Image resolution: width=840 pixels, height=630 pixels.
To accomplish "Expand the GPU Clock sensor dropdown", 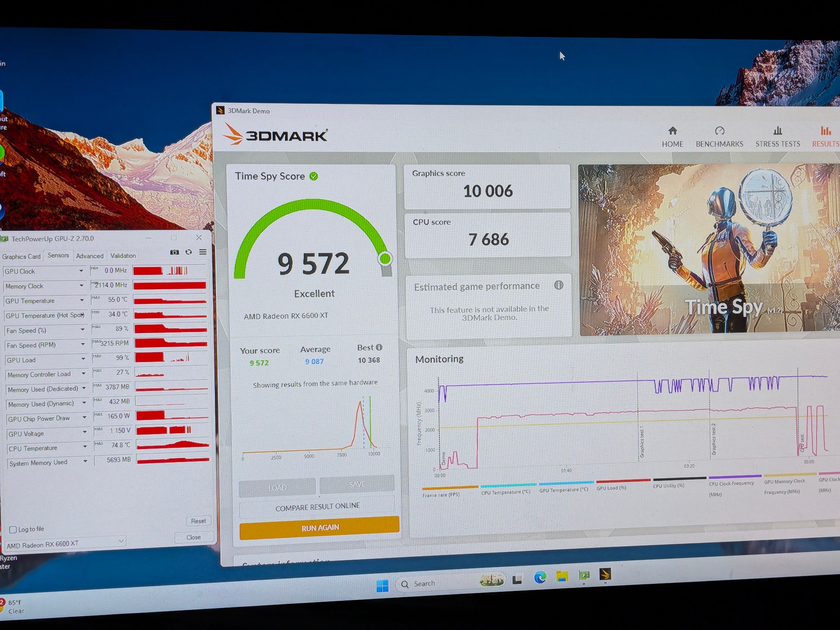I will coord(81,271).
